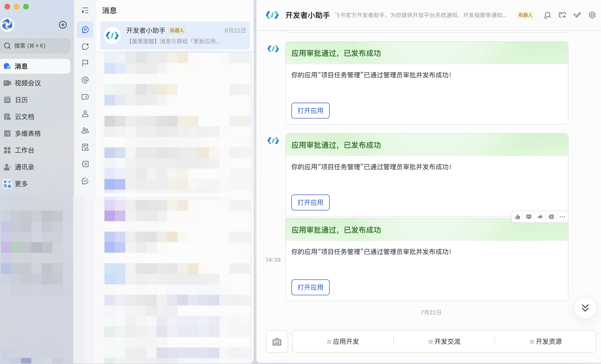Click the 搜索 search field

[x=35, y=46]
